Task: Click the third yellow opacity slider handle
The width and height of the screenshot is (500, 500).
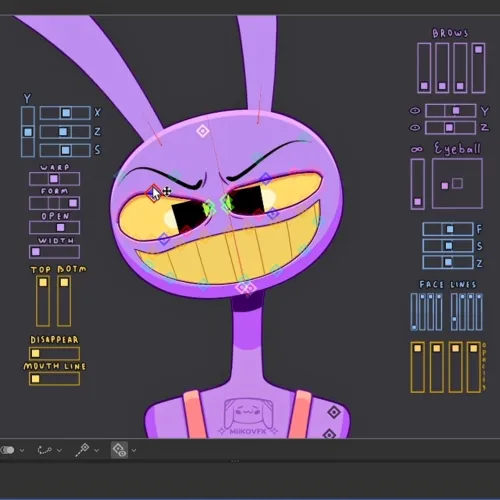Action: (455, 349)
